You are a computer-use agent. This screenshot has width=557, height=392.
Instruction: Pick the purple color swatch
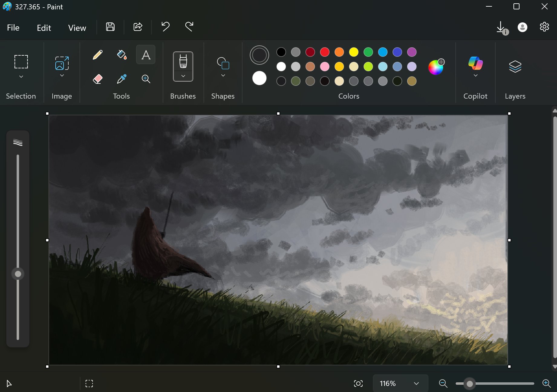pyautogui.click(x=412, y=52)
